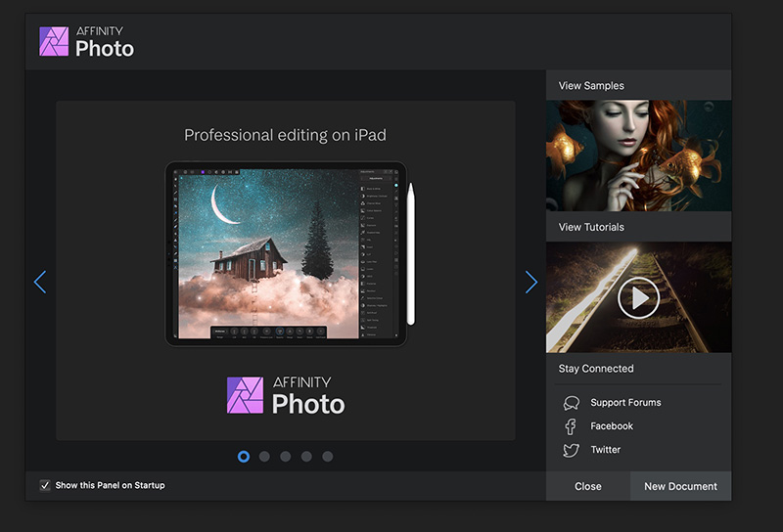This screenshot has height=532, width=783.
Task: Uncheck Show this Panel on Startup
Action: [x=45, y=486]
